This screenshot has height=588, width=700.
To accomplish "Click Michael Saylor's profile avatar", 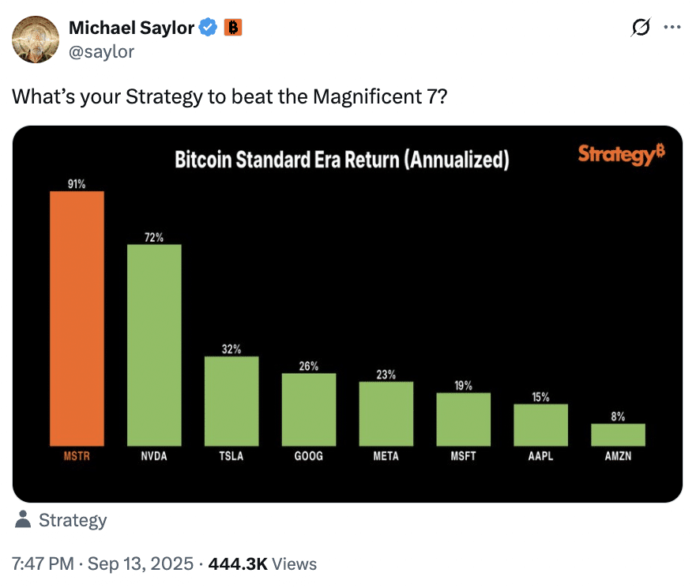I will pos(36,40).
